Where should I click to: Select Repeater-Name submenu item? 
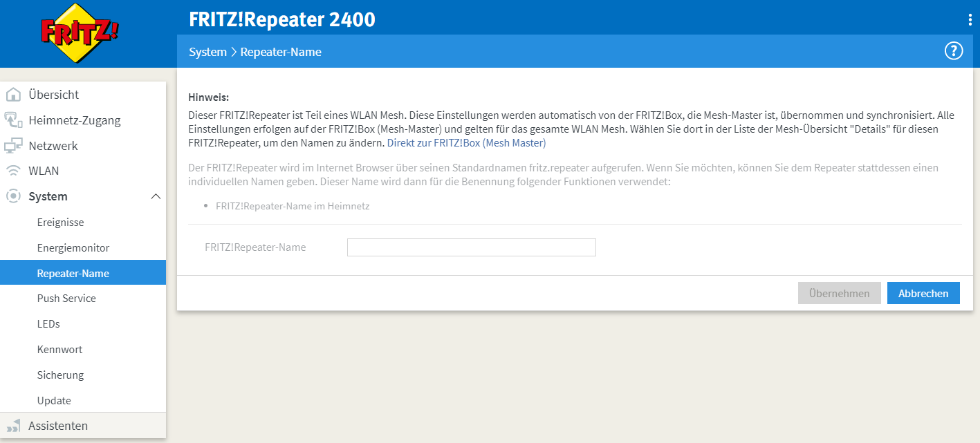tap(83, 273)
